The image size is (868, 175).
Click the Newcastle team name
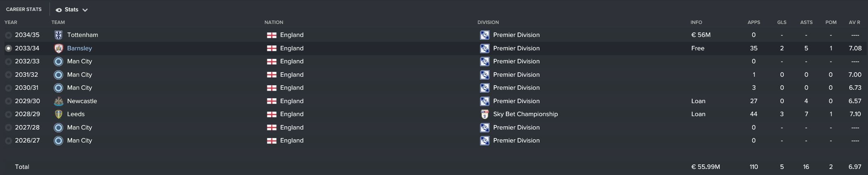coord(82,101)
